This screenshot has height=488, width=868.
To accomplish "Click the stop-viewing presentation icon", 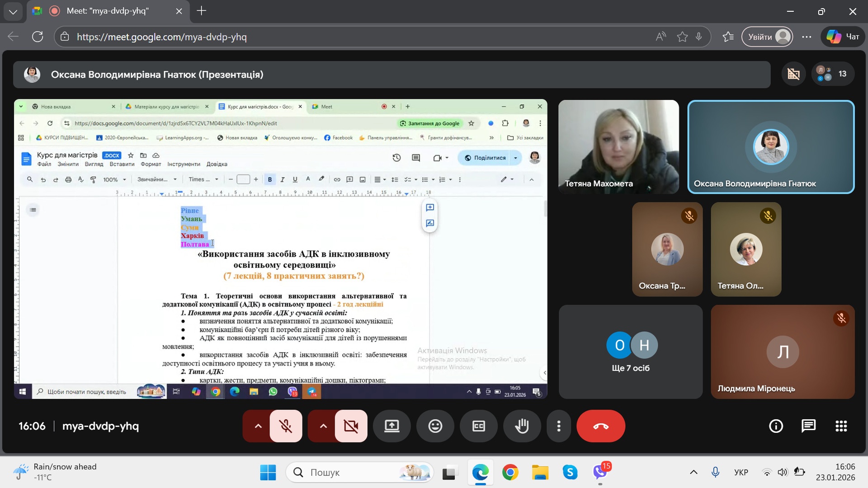I will 793,74.
